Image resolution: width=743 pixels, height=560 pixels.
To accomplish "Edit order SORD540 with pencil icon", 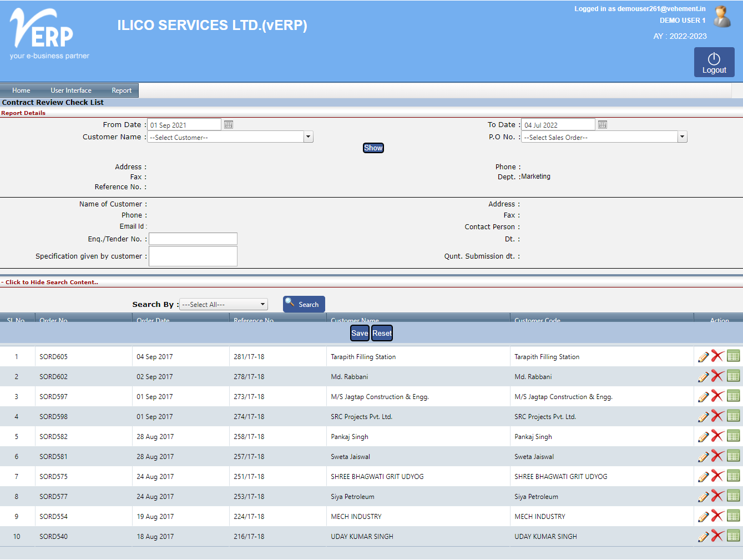I will 704,537.
